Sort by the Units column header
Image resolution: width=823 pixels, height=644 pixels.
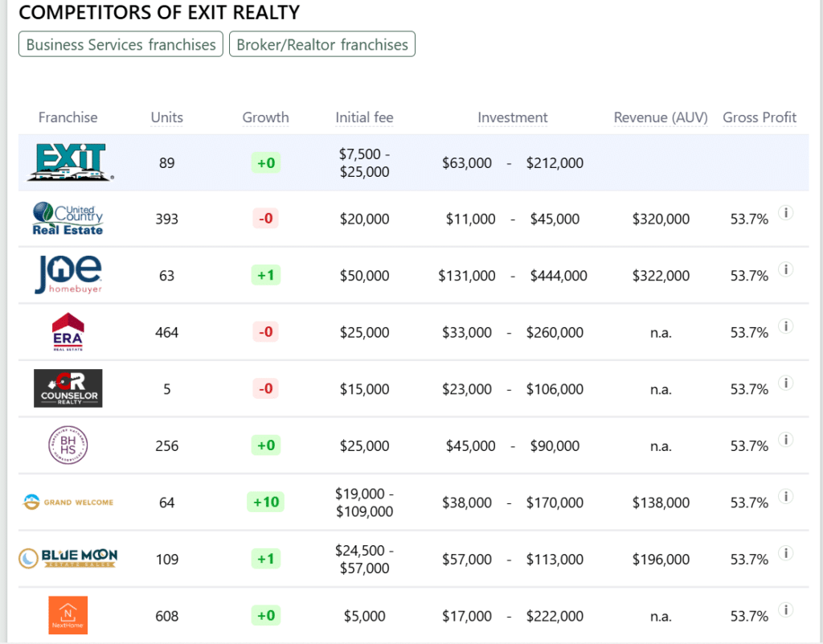pos(167,117)
